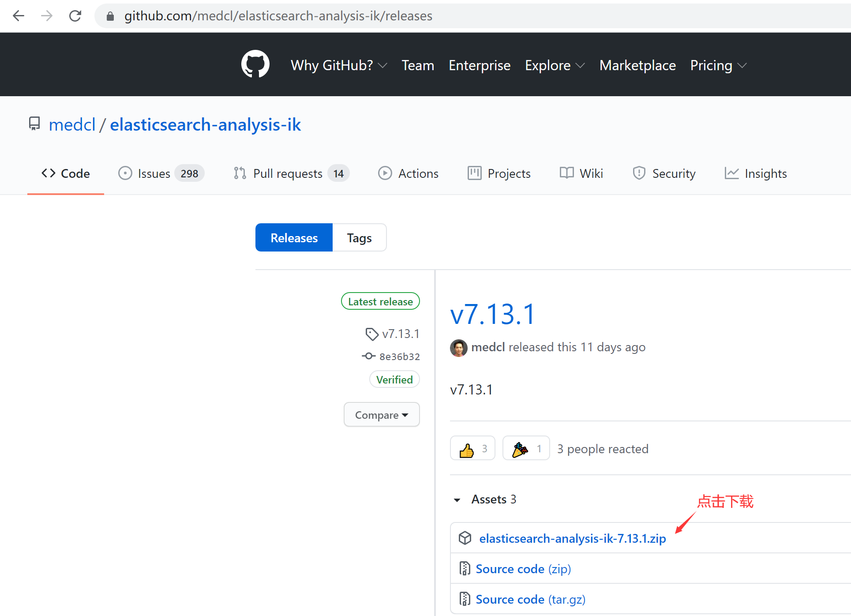Click the commit icon next to 8e36b32
Screen dimensions: 851x616
368,356
